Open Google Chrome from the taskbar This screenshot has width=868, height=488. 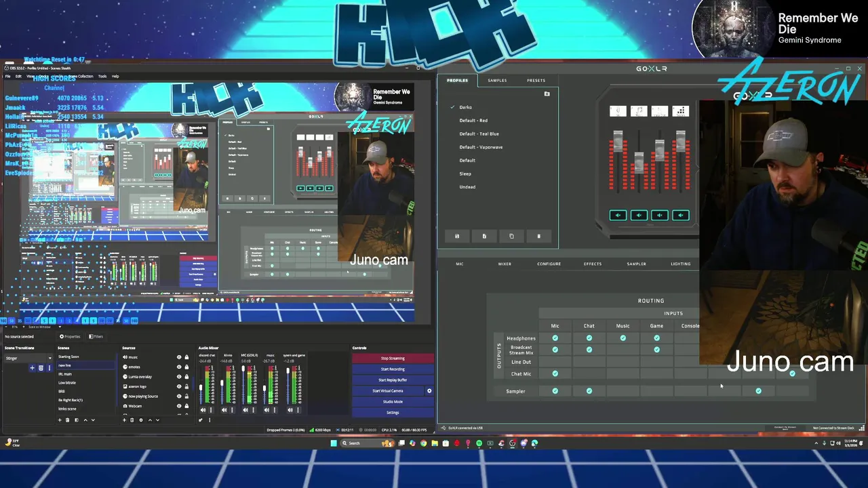tap(423, 443)
